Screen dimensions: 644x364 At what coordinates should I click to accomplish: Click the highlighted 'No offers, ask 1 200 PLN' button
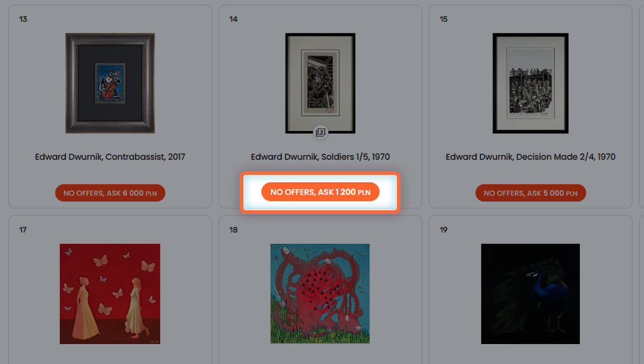[x=320, y=192]
